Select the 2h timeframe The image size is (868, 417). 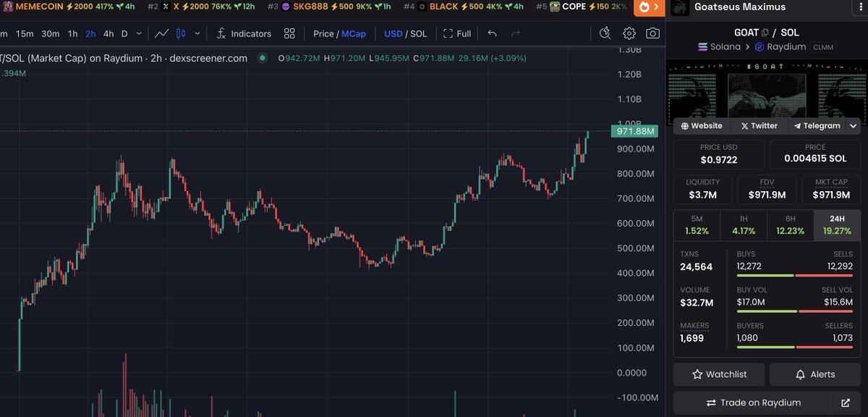(x=90, y=33)
